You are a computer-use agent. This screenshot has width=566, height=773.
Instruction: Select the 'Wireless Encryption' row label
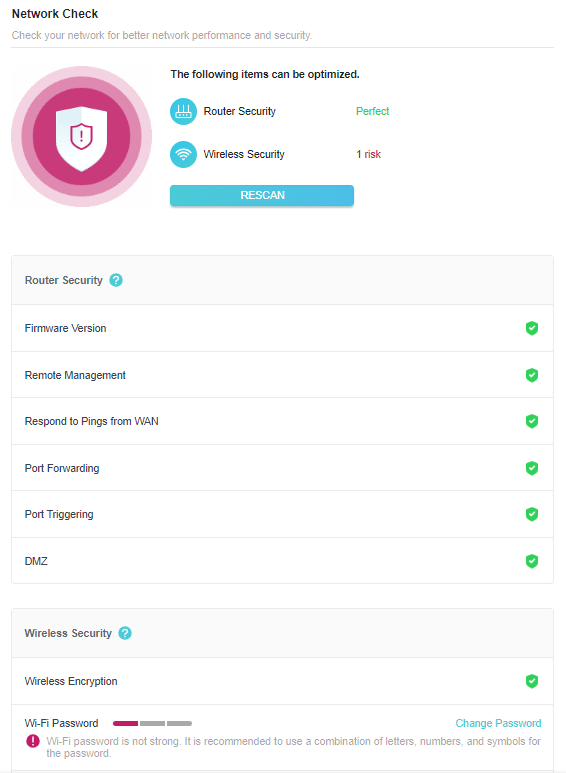pos(71,681)
